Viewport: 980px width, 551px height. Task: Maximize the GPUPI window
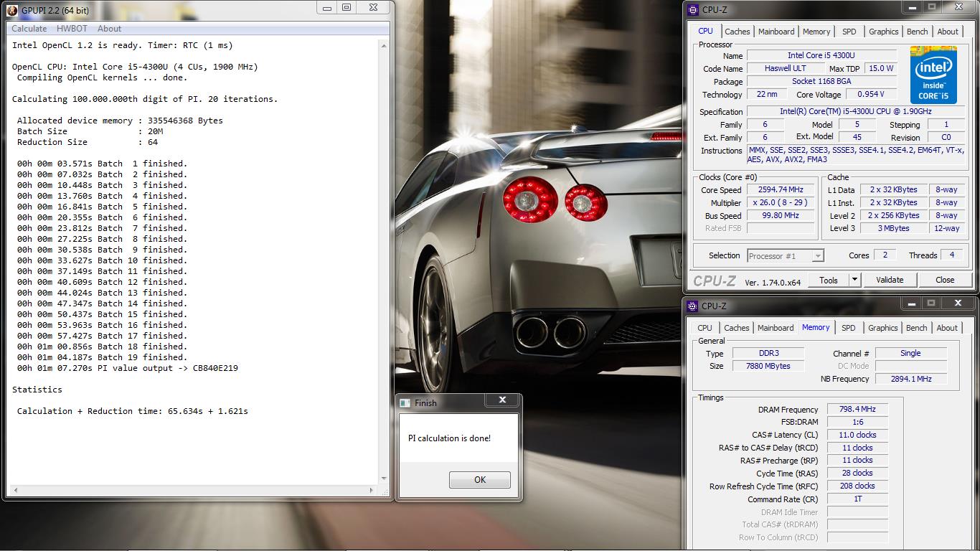pos(347,7)
